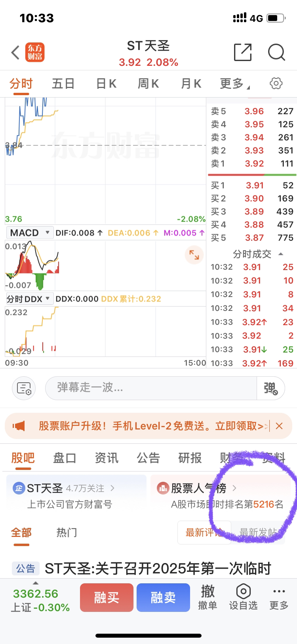The image size is (297, 644).
Task: Switch to the 月K chart tab
Action: click(191, 84)
